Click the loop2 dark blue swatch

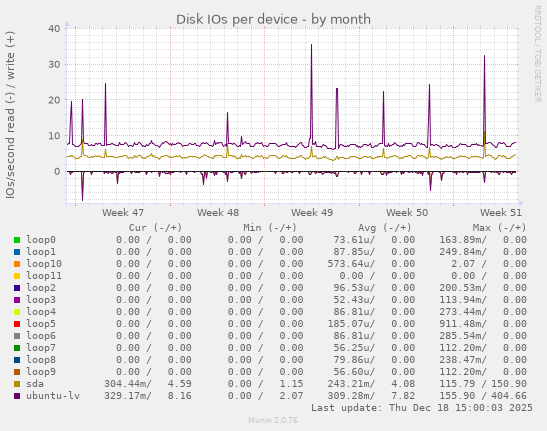(x=17, y=288)
